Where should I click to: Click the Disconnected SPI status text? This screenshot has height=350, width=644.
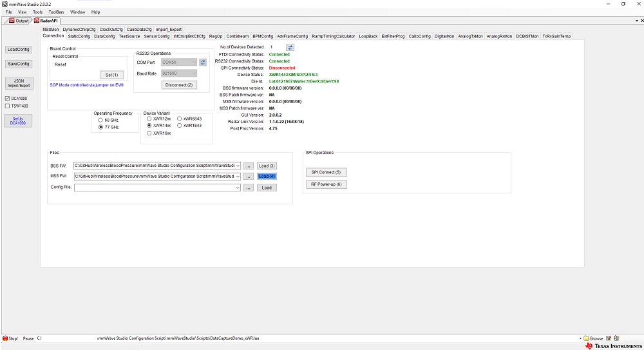(282, 68)
